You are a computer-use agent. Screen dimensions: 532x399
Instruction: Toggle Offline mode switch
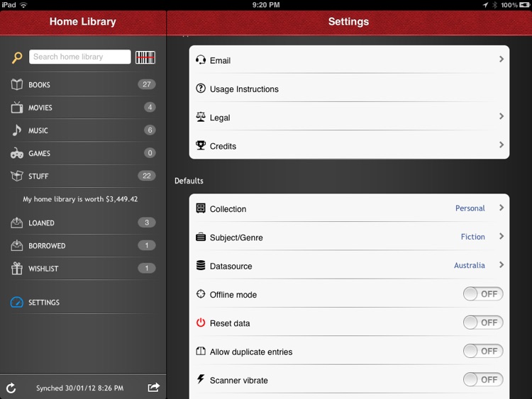point(483,294)
